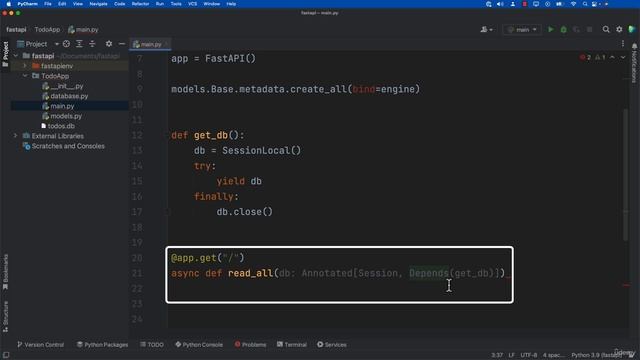The image size is (640, 360).
Task: Open the VCS menu
Action: (x=192, y=4)
